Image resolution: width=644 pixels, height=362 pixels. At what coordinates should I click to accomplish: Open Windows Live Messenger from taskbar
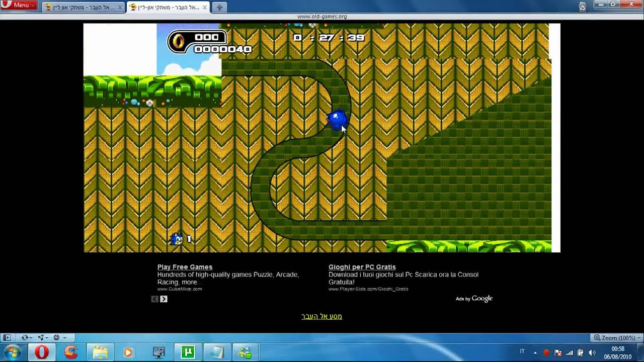click(245, 352)
